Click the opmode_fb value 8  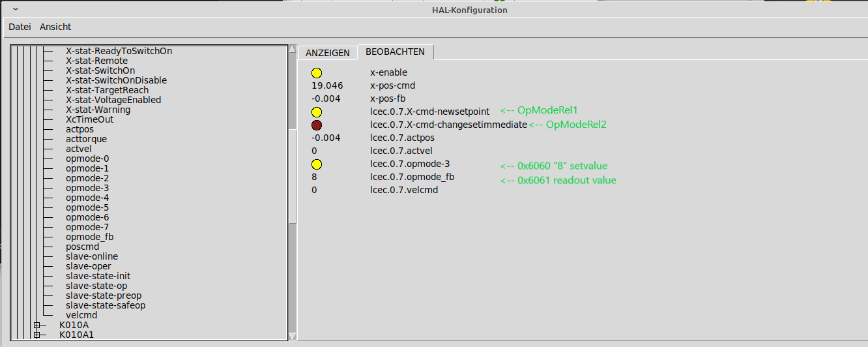click(x=314, y=177)
